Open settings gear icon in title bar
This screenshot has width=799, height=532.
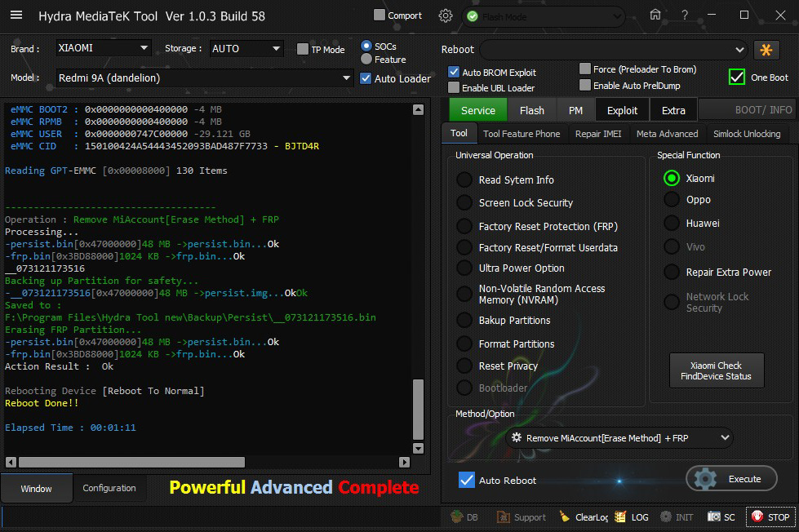(x=445, y=16)
